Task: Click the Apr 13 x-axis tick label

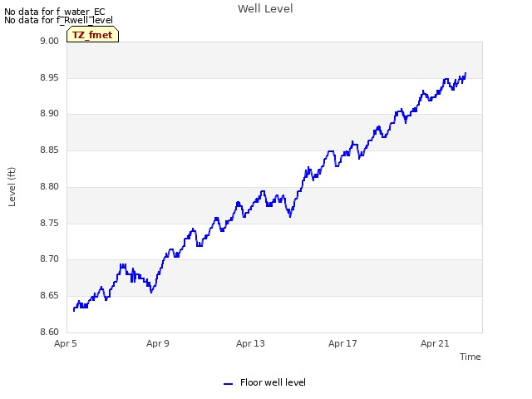Action: click(250, 343)
